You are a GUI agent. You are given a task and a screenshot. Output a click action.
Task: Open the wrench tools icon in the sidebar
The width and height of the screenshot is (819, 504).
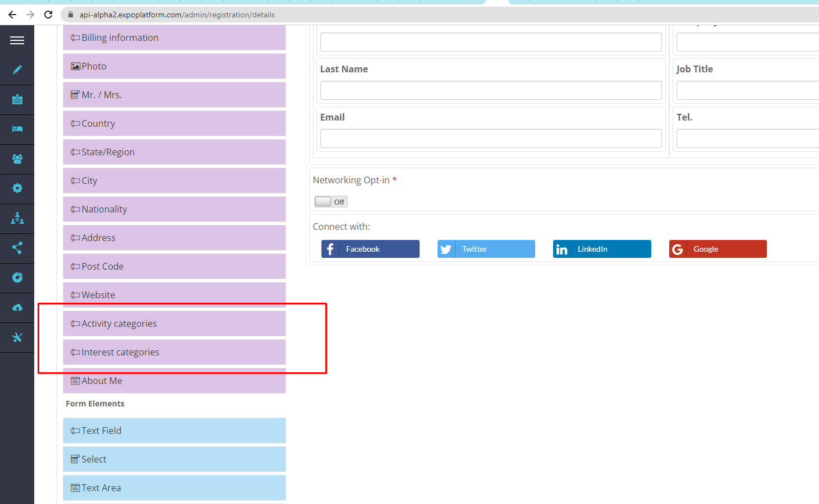(17, 337)
